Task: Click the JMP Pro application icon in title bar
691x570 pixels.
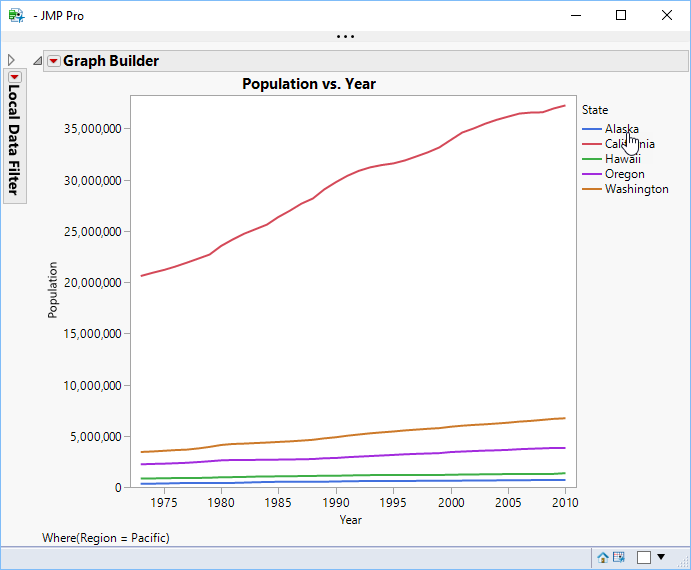Action: coord(16,15)
